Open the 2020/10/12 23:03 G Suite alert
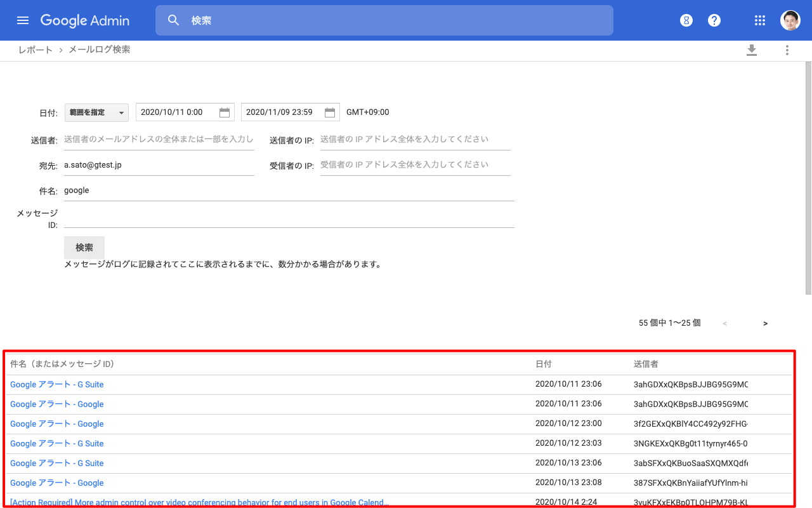Image resolution: width=812 pixels, height=508 pixels. [57, 443]
